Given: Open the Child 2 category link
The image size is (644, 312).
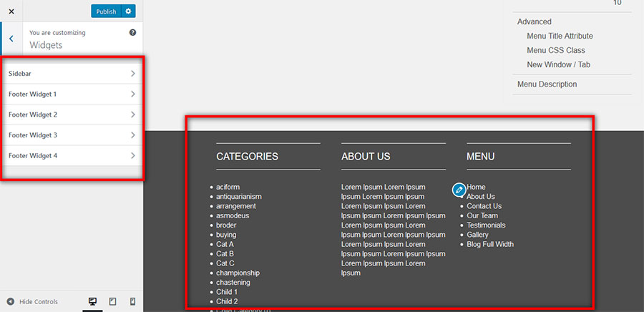Looking at the screenshot, I should coord(227,301).
